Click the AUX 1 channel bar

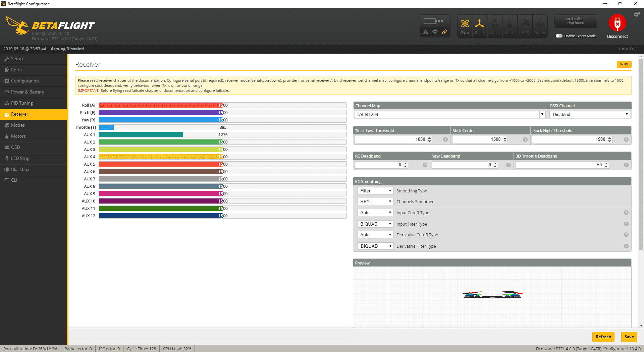[x=222, y=135]
